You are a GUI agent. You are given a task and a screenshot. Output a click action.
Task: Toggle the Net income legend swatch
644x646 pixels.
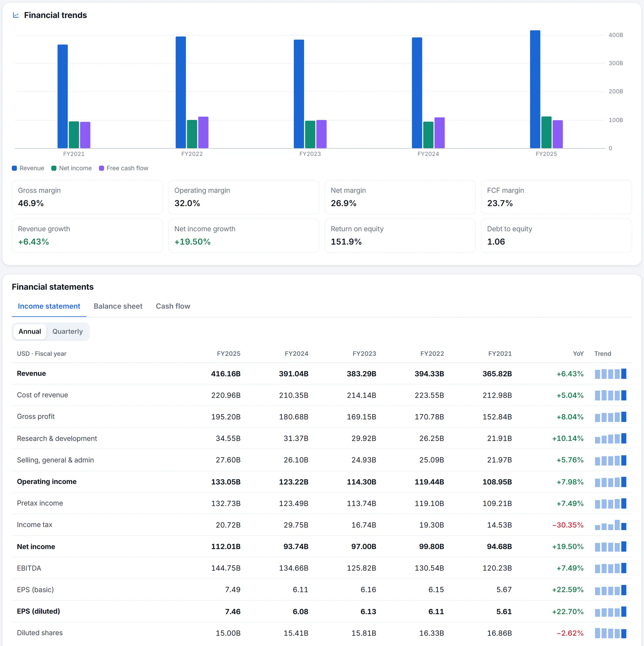(54, 168)
